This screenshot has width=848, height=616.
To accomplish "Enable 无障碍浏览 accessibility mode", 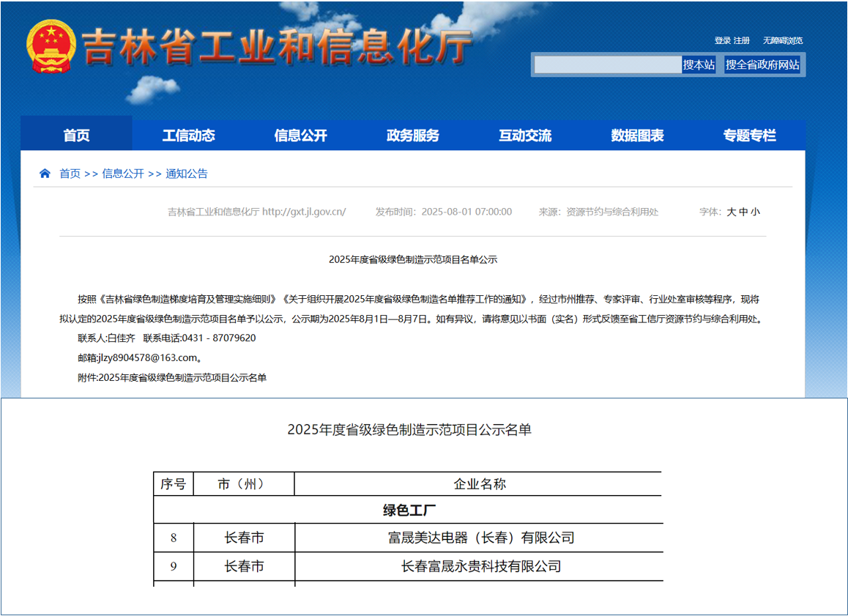I will coord(784,41).
